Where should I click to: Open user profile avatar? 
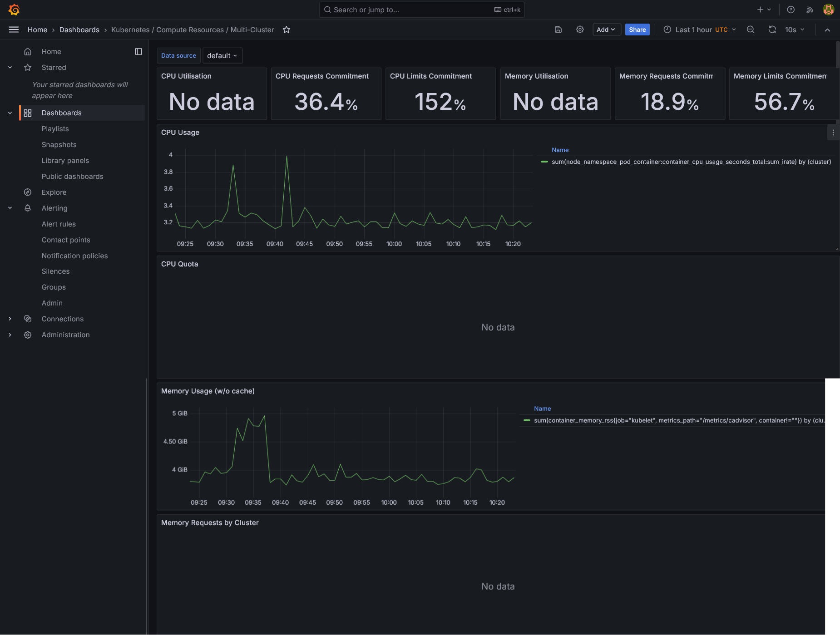point(829,10)
